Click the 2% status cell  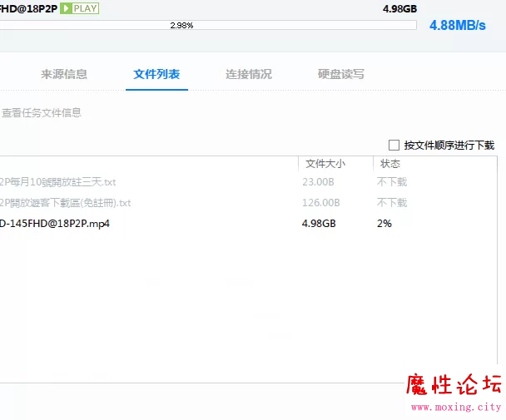pos(384,224)
